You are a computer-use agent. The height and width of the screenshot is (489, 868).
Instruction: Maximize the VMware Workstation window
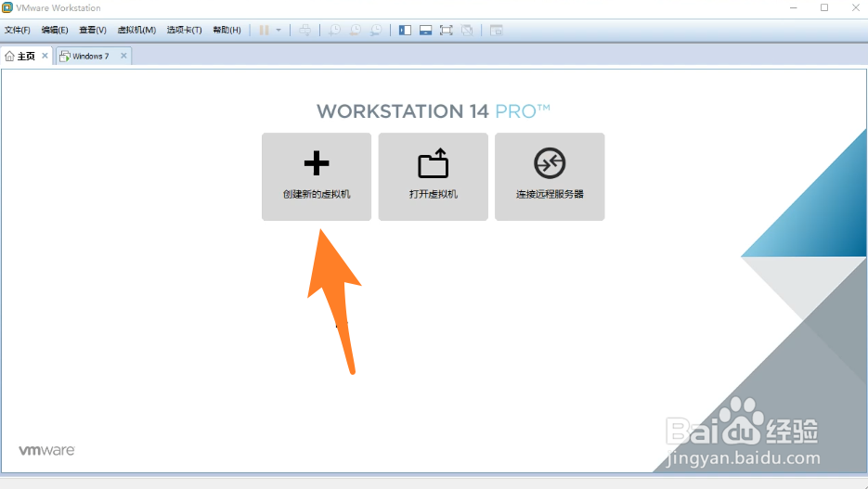(824, 7)
